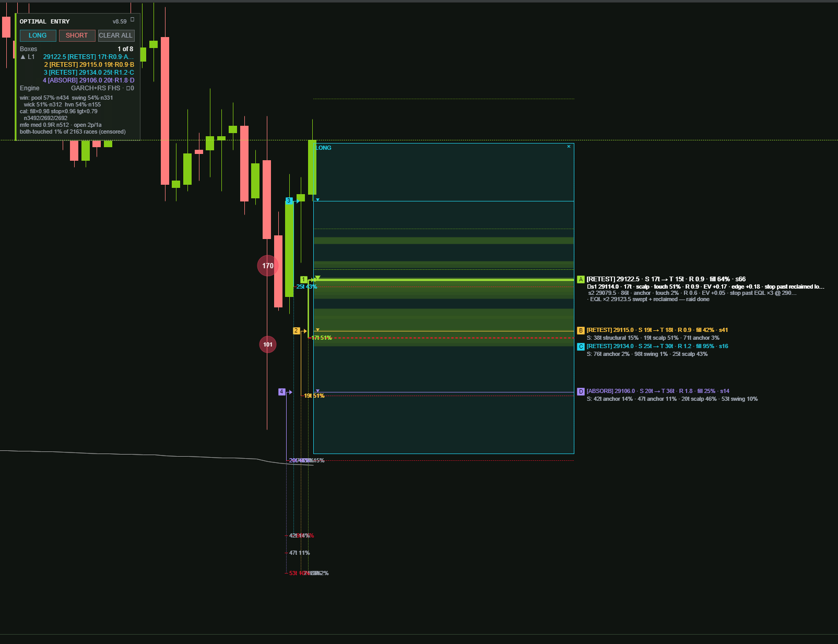Select entry row 4 [ABSORB] 29106.0

[x=88, y=80]
